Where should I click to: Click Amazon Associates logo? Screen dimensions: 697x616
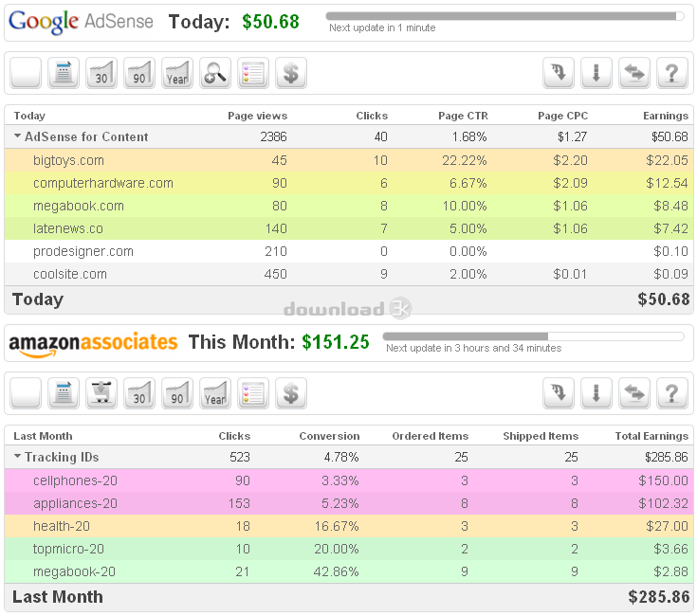[x=93, y=343]
